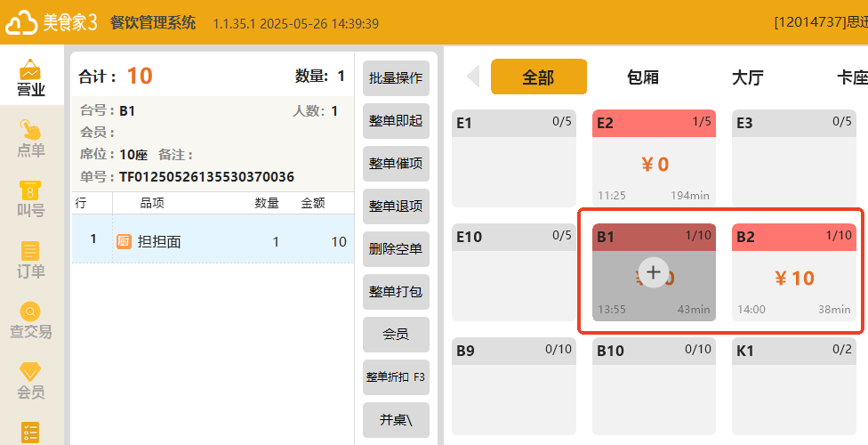Click the 厨 kitchen badge on 担担面
The width and height of the screenshot is (868, 445).
click(124, 241)
